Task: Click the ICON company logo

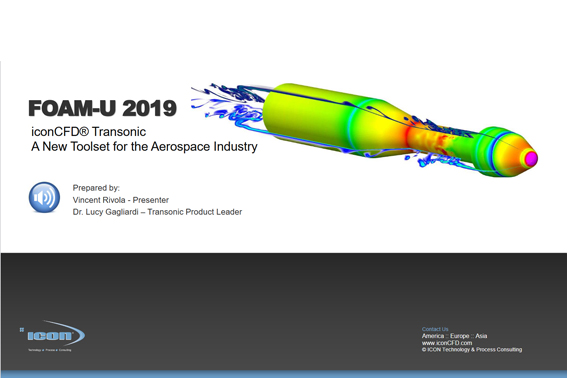Action: pos(52,336)
